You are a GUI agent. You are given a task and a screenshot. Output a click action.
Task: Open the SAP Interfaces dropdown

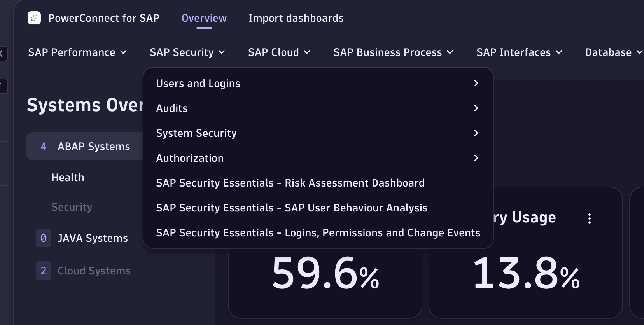coord(519,52)
